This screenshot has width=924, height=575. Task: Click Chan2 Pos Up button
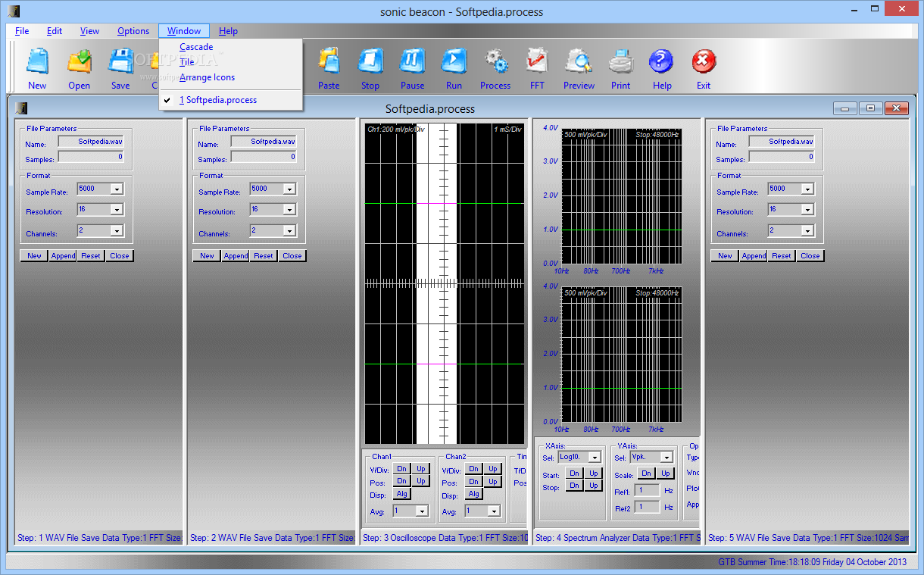tap(493, 481)
